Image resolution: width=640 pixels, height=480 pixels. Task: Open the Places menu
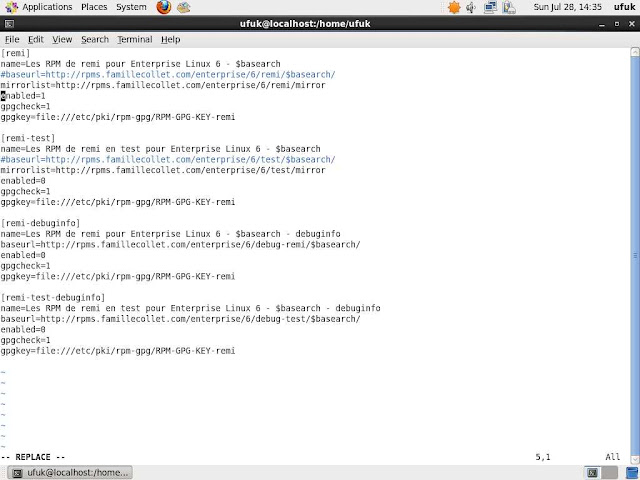(x=94, y=7)
